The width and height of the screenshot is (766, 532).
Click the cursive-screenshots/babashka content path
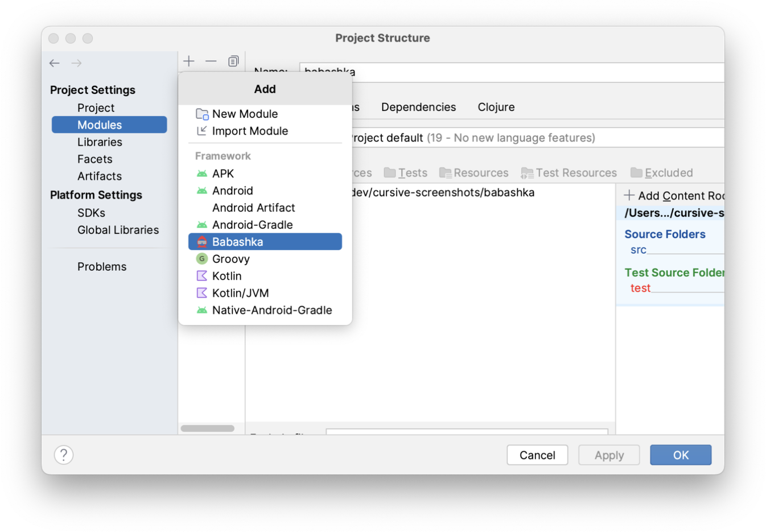pos(443,192)
